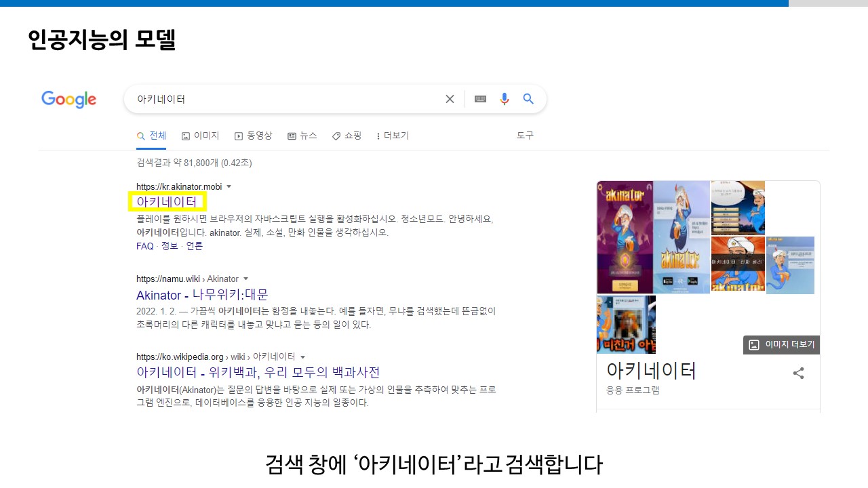Viewport: 868px width, 488px height.
Task: Switch to the 뉴스 tab
Action: (x=302, y=136)
